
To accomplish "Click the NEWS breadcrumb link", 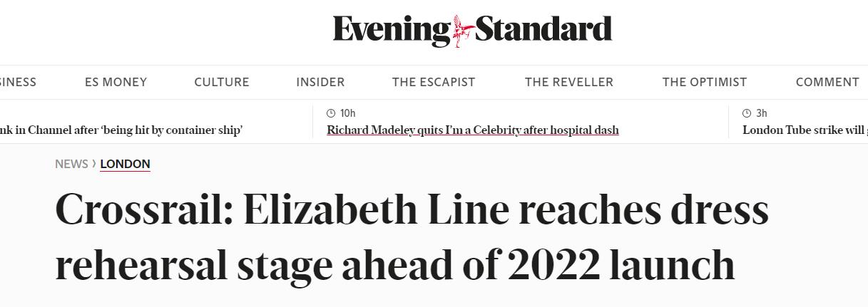I will pos(71,164).
